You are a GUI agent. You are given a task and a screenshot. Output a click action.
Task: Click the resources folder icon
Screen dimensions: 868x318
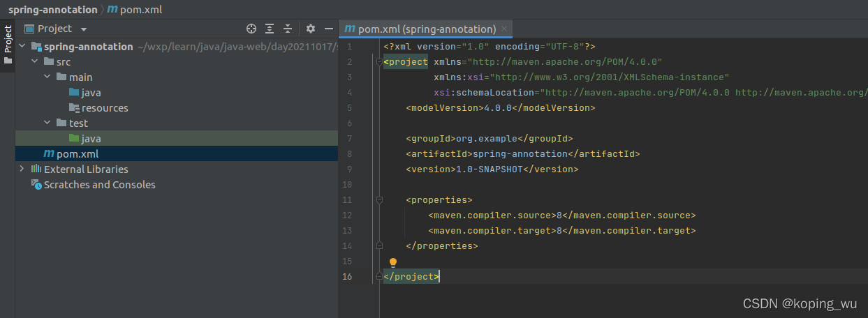point(74,107)
